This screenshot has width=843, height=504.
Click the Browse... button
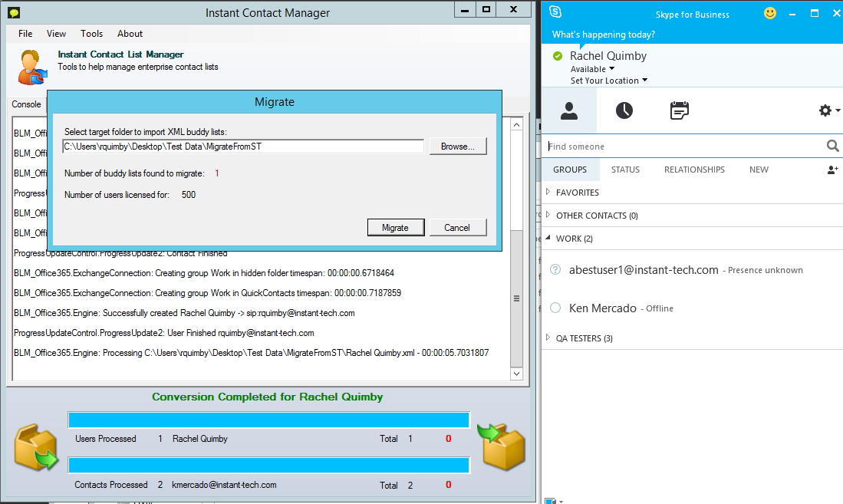click(458, 147)
